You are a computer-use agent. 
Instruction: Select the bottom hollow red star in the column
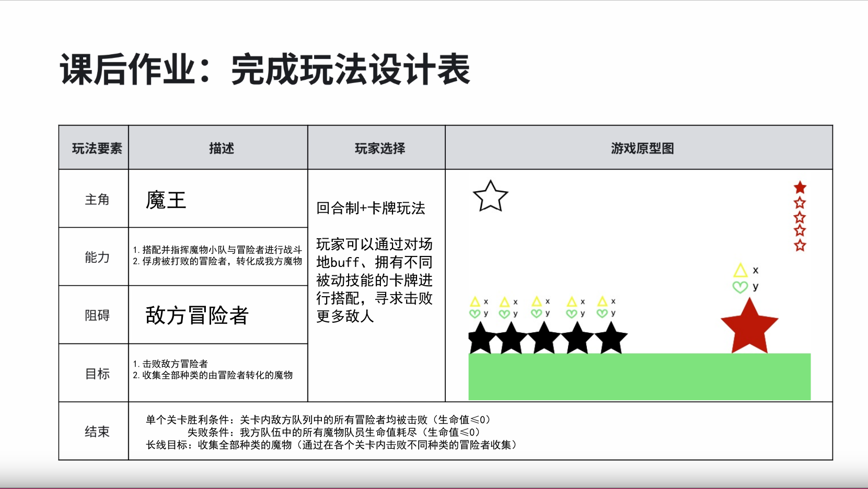800,244
